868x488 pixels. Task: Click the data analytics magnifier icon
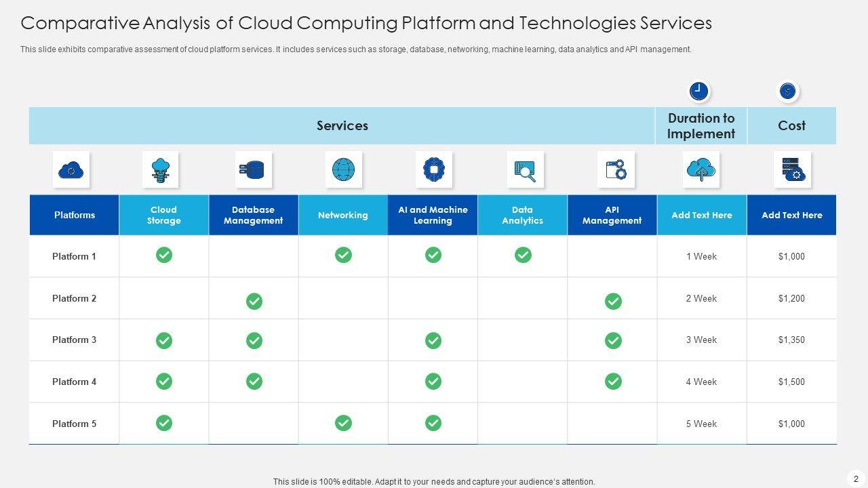click(526, 169)
